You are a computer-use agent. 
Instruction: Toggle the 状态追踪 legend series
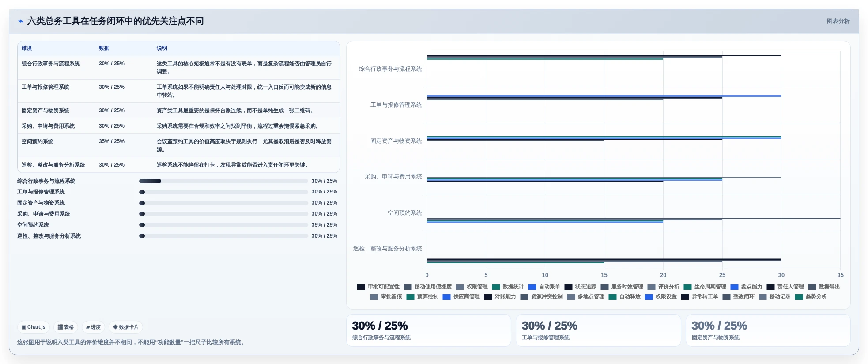coord(580,287)
